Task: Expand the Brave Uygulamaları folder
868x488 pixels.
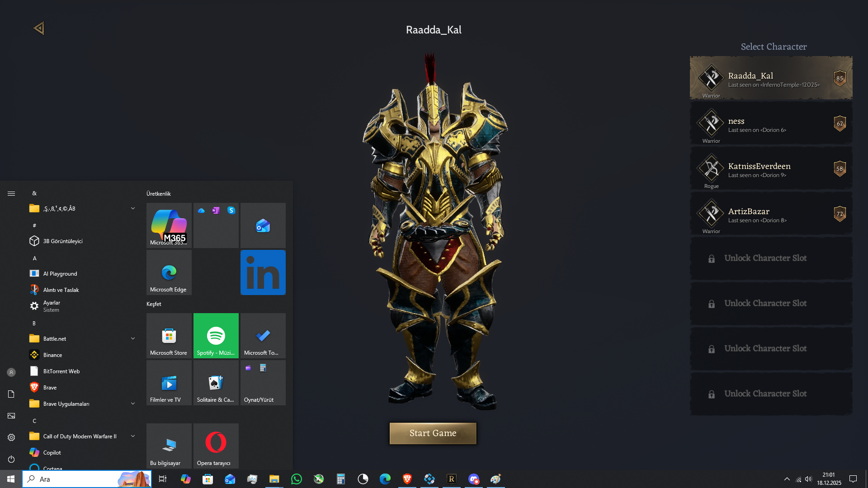Action: 132,404
